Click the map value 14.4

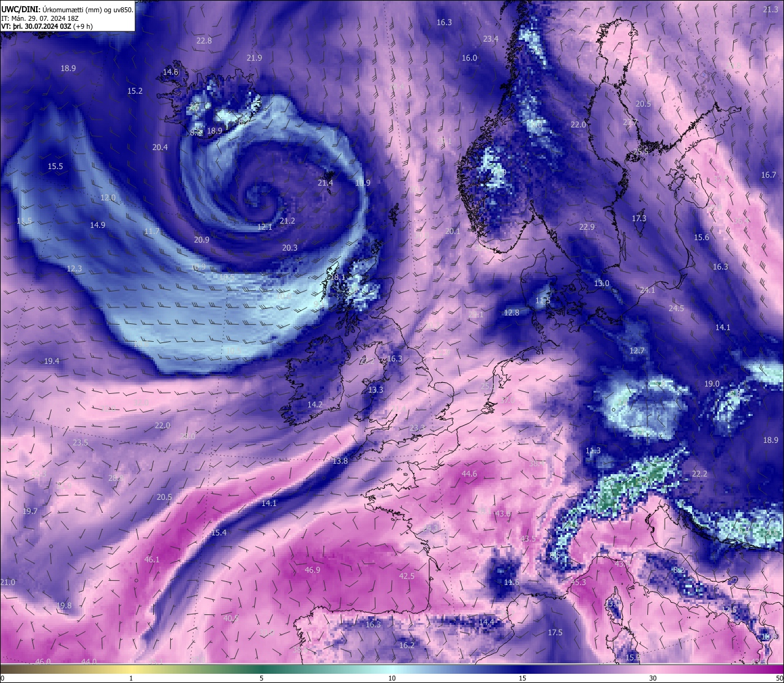pos(486,622)
